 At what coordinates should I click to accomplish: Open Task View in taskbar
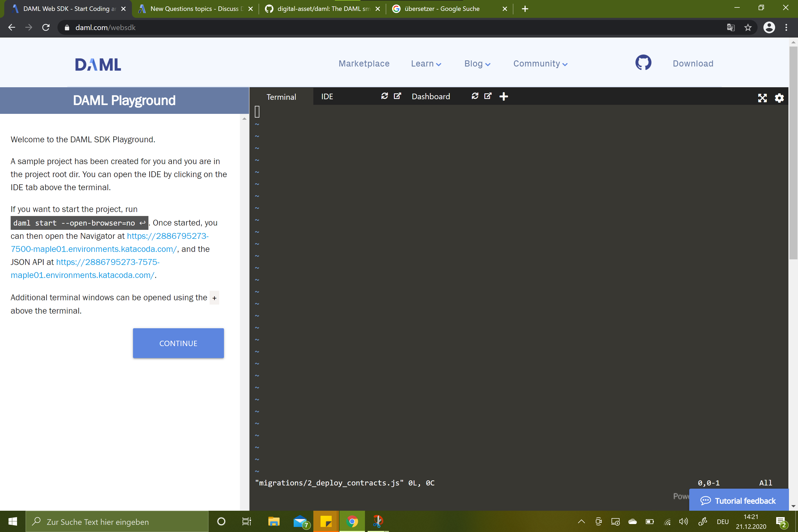tap(247, 521)
